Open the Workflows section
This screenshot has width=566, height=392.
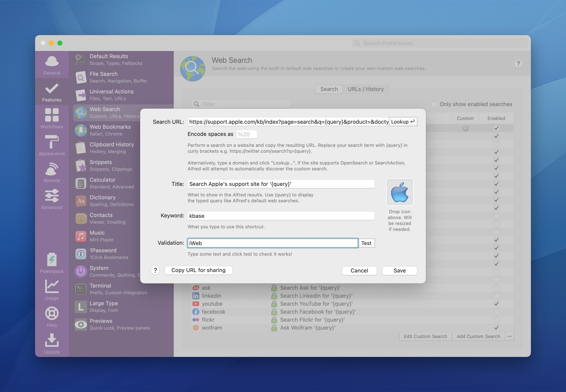click(52, 119)
